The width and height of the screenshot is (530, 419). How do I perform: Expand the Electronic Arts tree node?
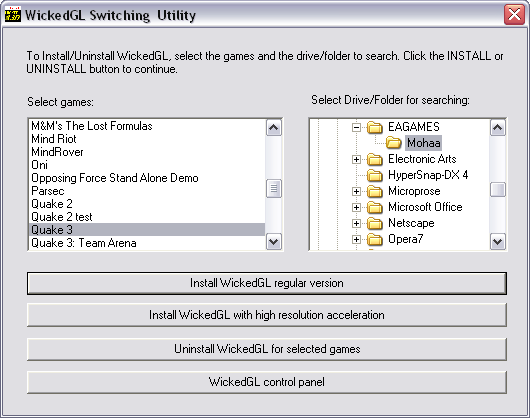(356, 159)
